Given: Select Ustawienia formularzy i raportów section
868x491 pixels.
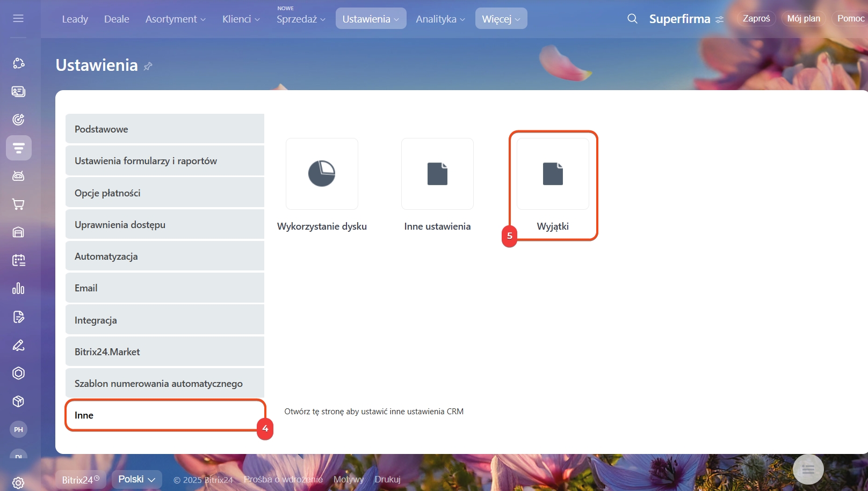Looking at the screenshot, I should (165, 160).
